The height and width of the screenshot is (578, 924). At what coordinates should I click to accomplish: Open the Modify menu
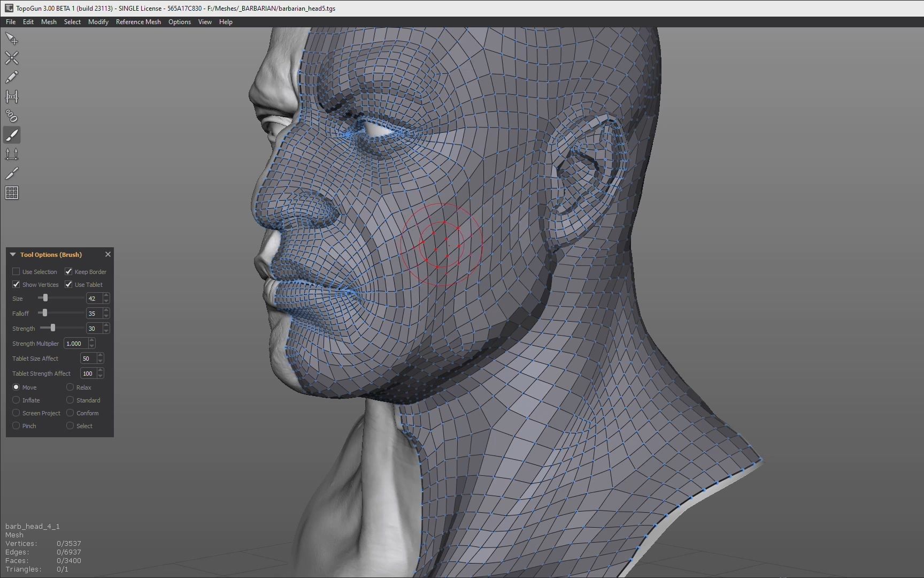(x=98, y=22)
